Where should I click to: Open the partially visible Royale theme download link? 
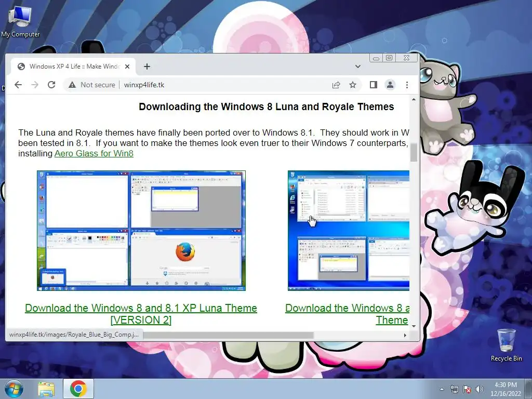click(348, 314)
